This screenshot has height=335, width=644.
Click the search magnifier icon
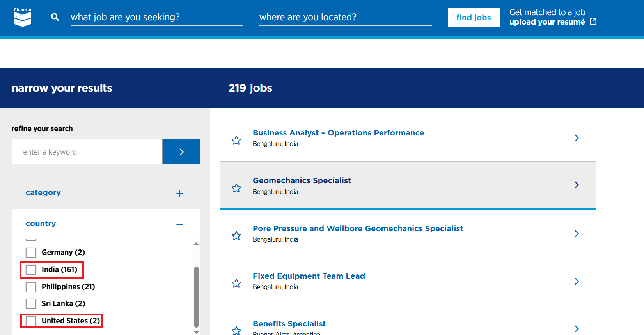tap(55, 17)
